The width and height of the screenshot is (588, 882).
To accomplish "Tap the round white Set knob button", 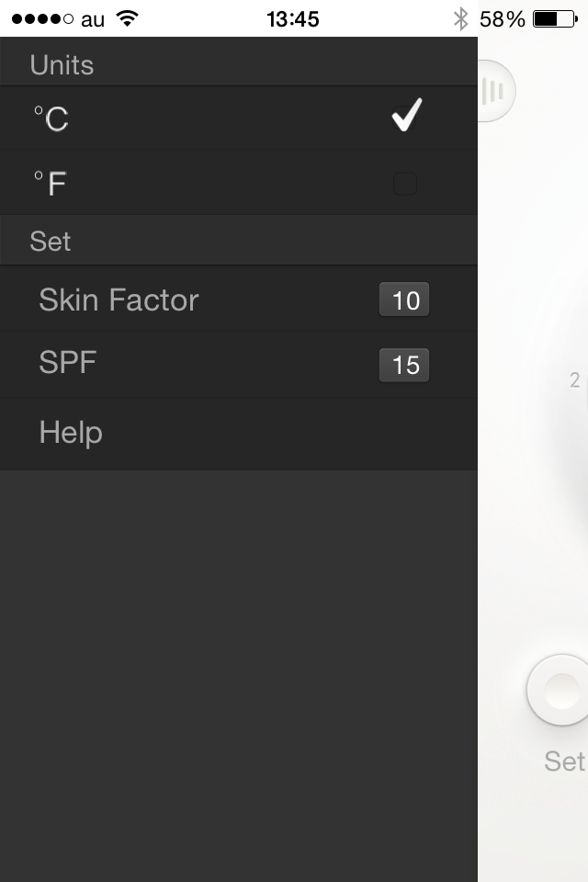I will (x=559, y=690).
